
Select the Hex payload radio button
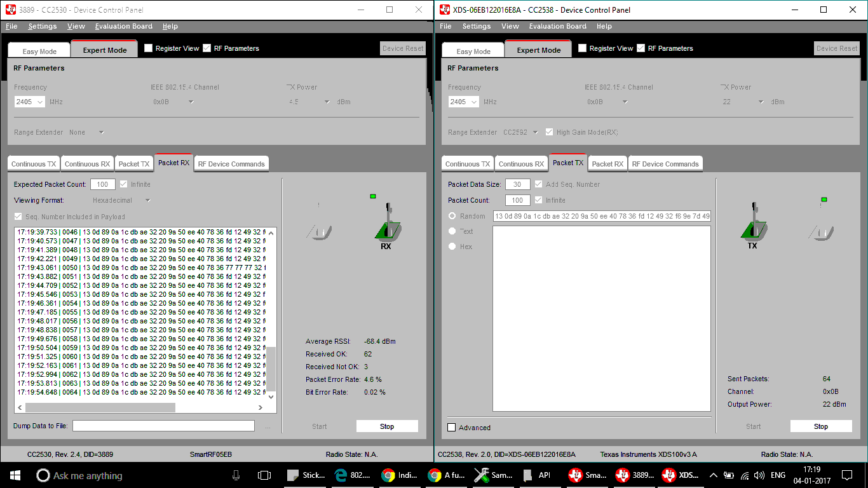pyautogui.click(x=452, y=247)
